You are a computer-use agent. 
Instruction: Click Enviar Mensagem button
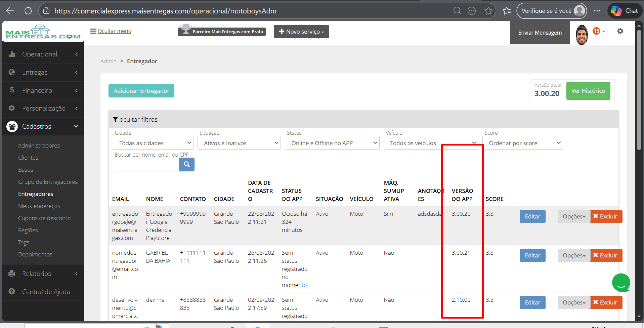click(x=540, y=33)
